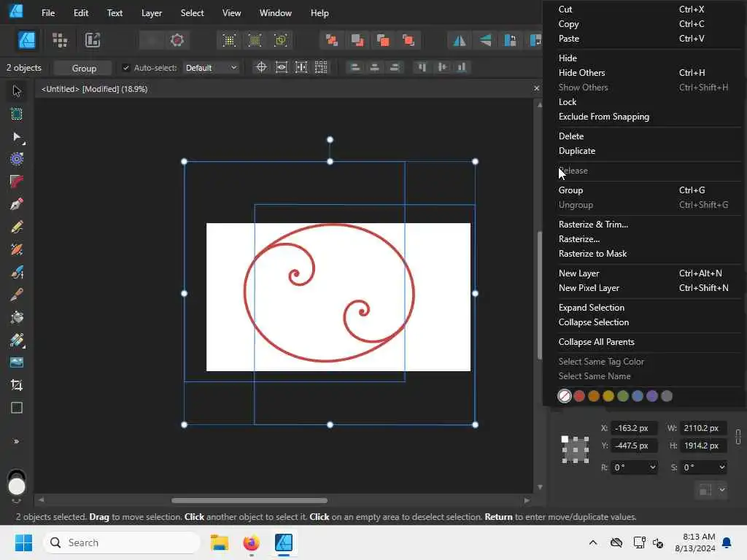Choose Rasterize & Trim... from the menu

click(593, 225)
